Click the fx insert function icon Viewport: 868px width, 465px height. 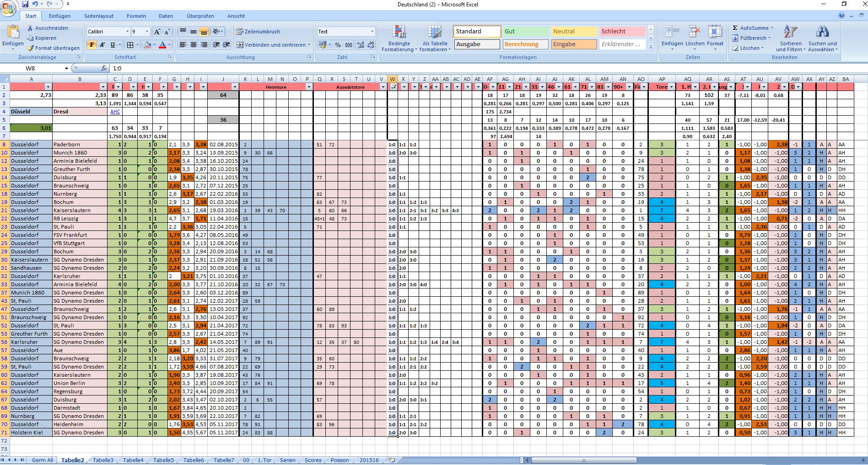(x=104, y=68)
